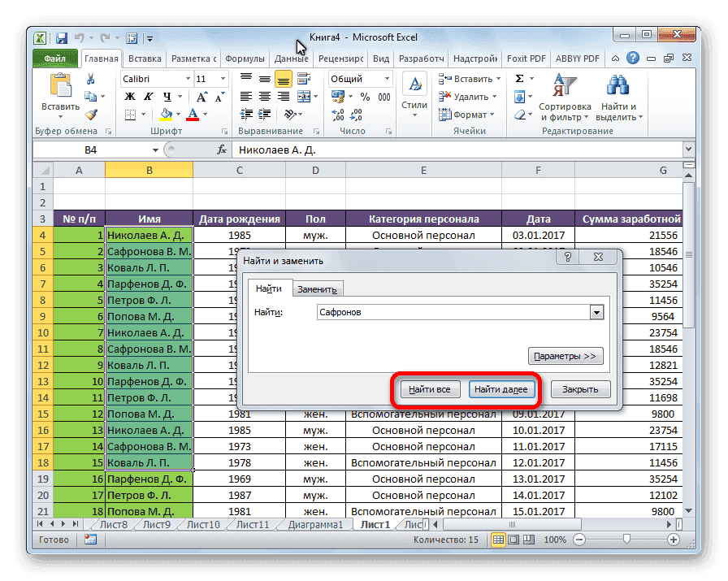Click the Параметры expand button

point(565,356)
